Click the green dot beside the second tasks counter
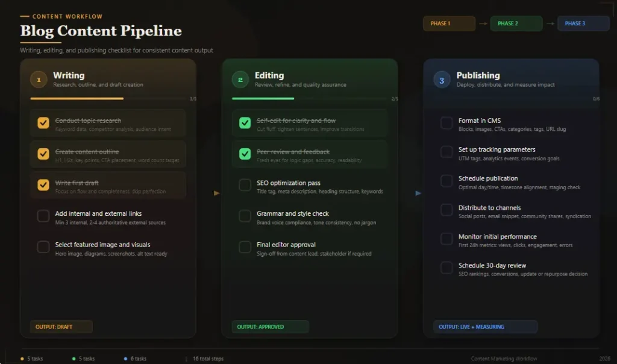 tap(73, 358)
